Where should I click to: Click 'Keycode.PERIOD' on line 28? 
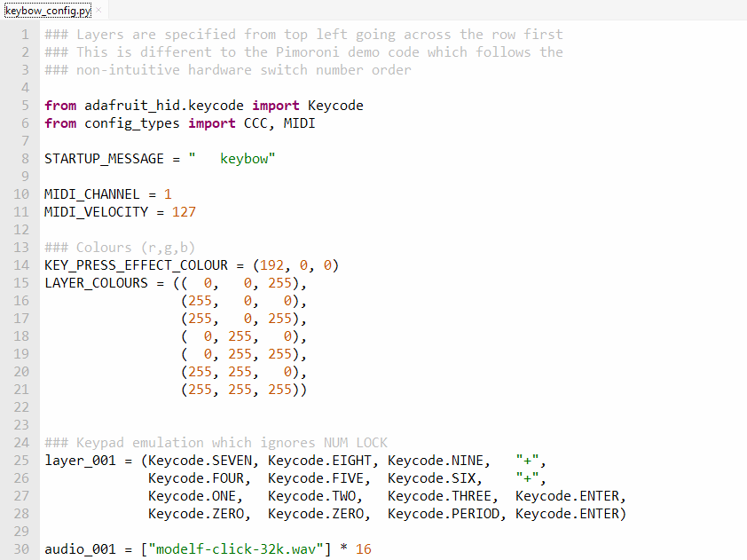[444, 514]
